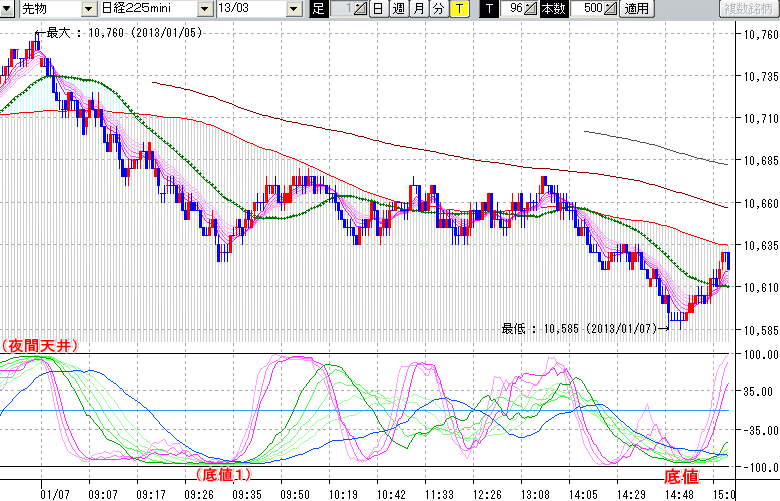Switch to 月 monthly chart timeframe
Screen dimensions: 780x501
(x=419, y=9)
